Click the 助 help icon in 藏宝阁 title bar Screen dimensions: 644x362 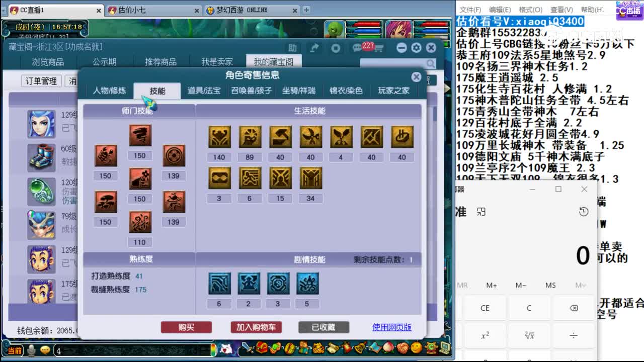[292, 48]
